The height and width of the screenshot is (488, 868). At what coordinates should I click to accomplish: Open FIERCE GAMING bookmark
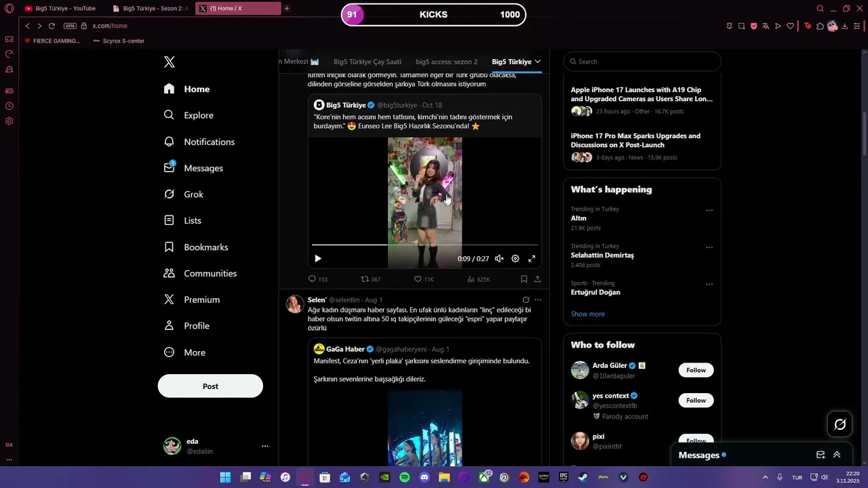point(52,41)
